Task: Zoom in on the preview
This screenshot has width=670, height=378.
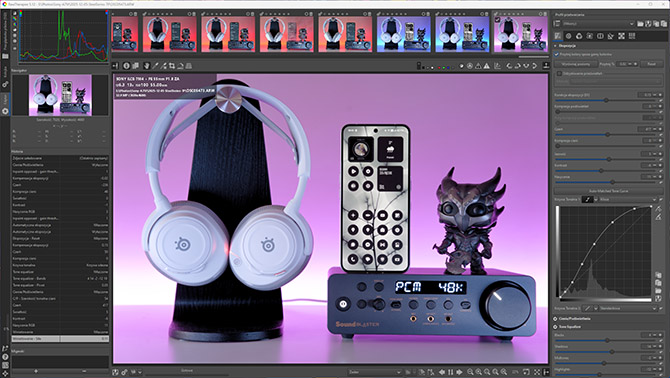Action: (x=479, y=372)
